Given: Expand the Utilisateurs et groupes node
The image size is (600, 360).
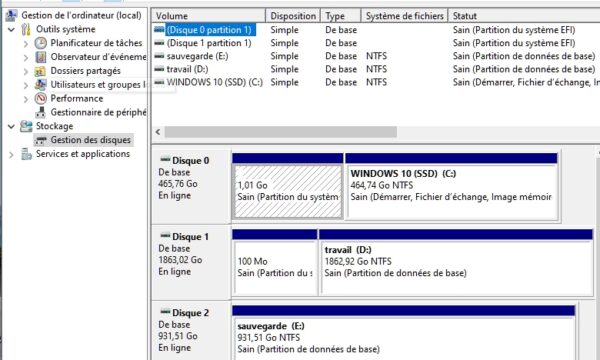Looking at the screenshot, I should [x=26, y=85].
